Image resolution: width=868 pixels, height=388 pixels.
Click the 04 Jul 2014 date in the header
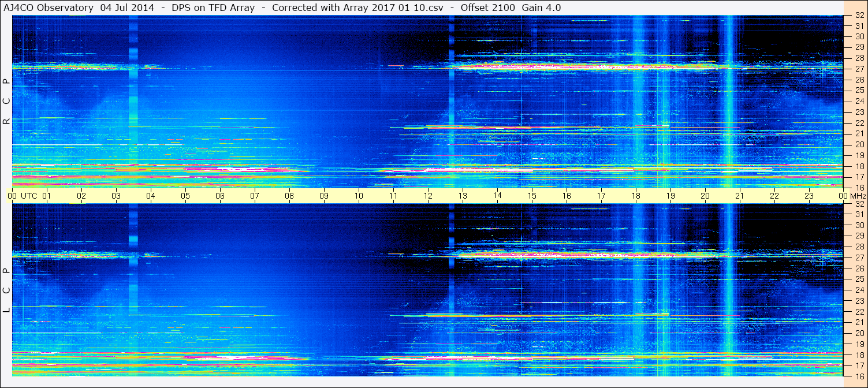coord(126,8)
